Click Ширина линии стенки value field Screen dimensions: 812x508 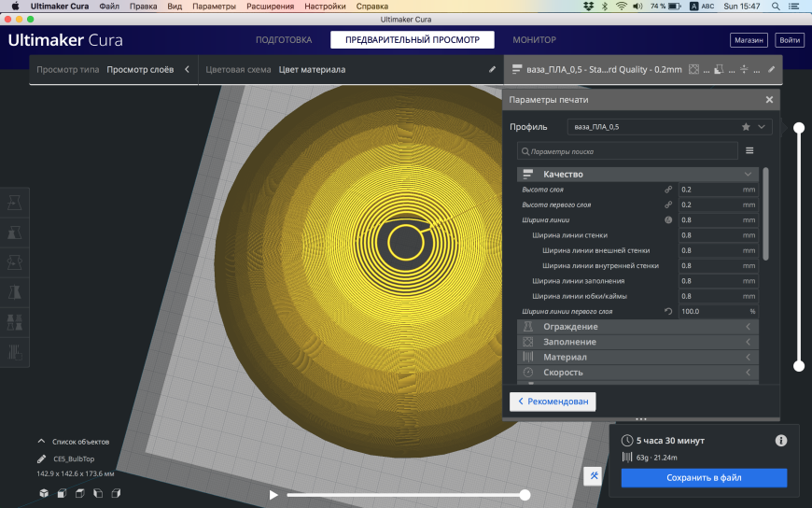[x=719, y=235]
